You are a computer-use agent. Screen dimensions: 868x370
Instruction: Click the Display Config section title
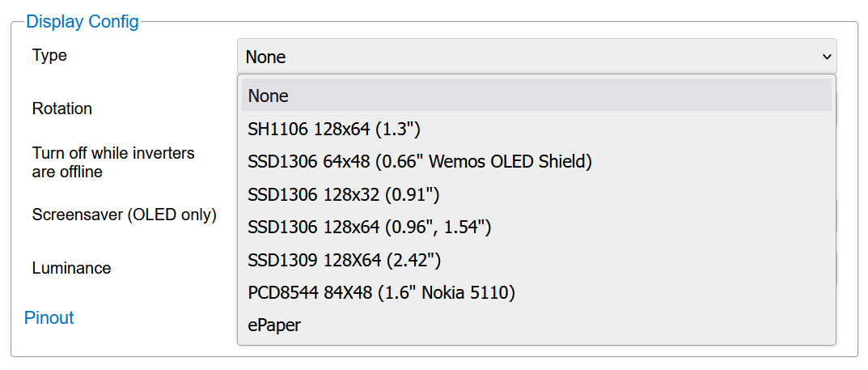click(x=83, y=21)
